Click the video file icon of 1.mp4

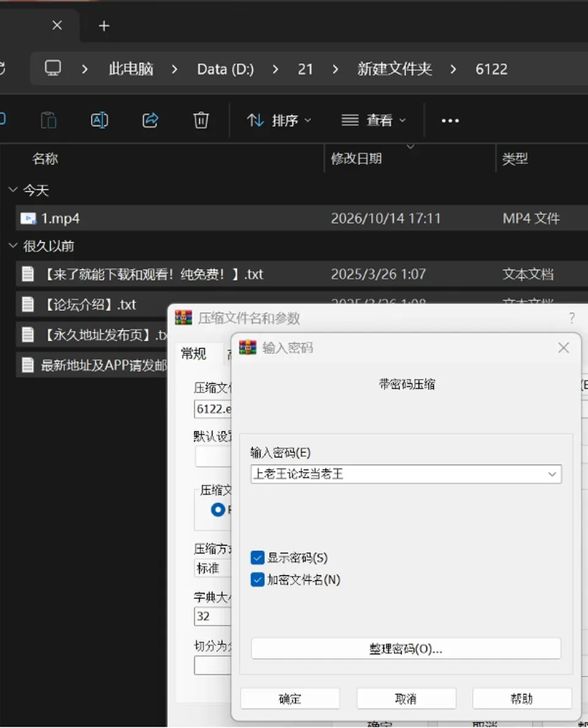tap(28, 218)
